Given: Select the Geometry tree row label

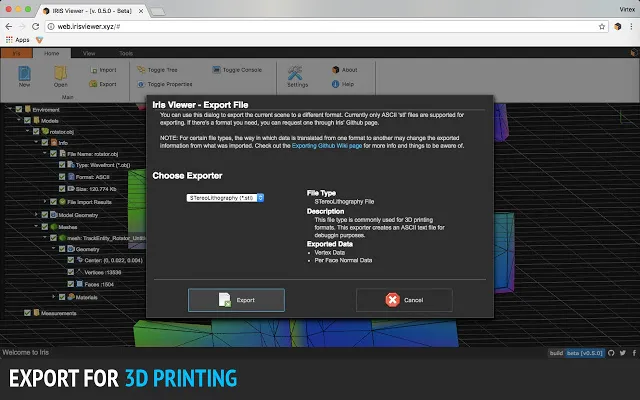Looking at the screenshot, I should (x=87, y=249).
